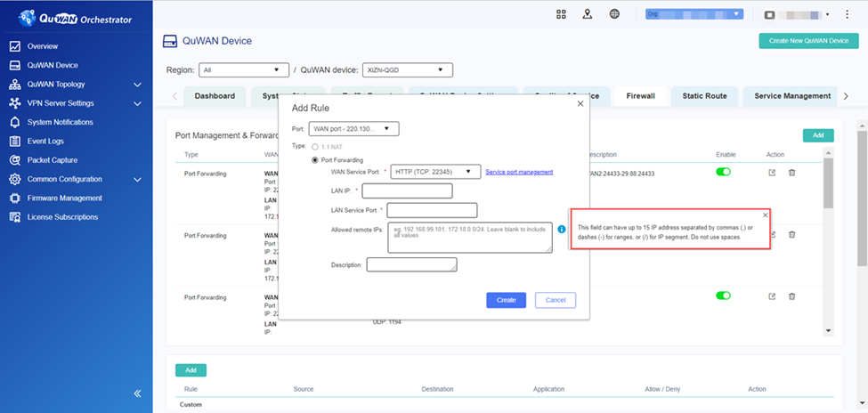Click the location map pin icon in the top bar
The height and width of the screenshot is (413, 868).
(x=588, y=14)
